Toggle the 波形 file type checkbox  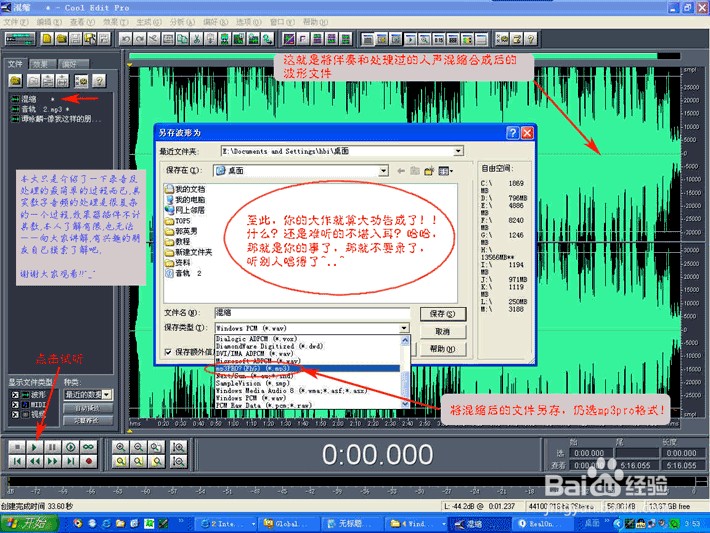coord(15,395)
